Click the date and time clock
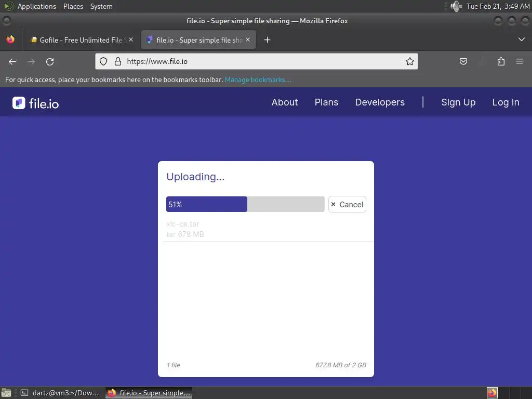The height and width of the screenshot is (399, 532). pyautogui.click(x=498, y=6)
